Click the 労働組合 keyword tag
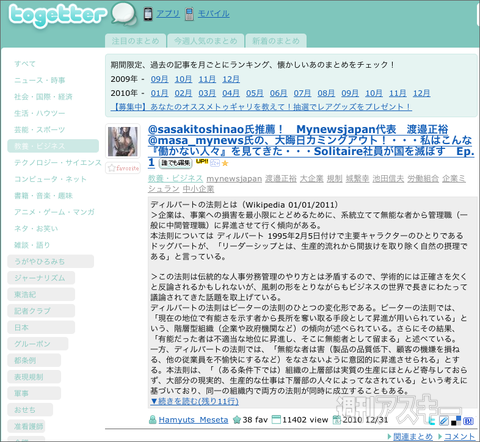The height and width of the screenshot is (442, 480). [423, 179]
